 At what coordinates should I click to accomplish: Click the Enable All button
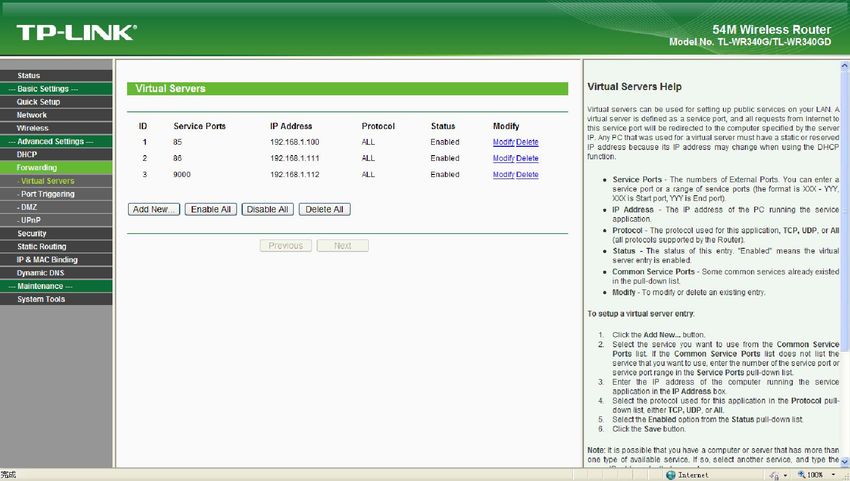point(210,209)
